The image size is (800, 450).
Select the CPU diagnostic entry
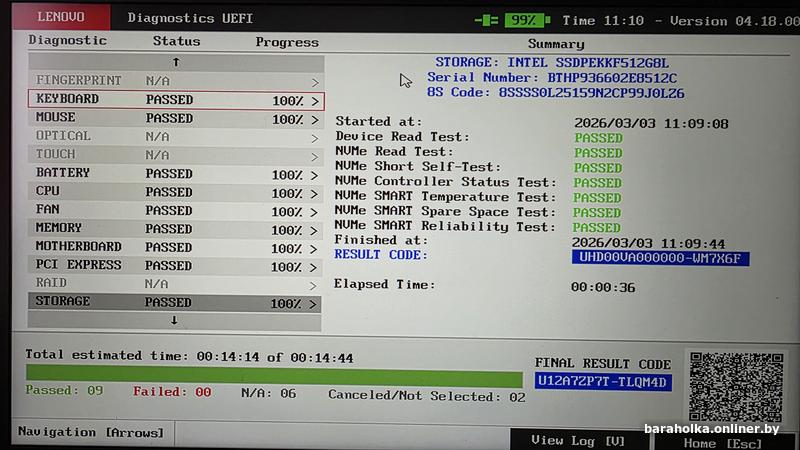coord(176,192)
